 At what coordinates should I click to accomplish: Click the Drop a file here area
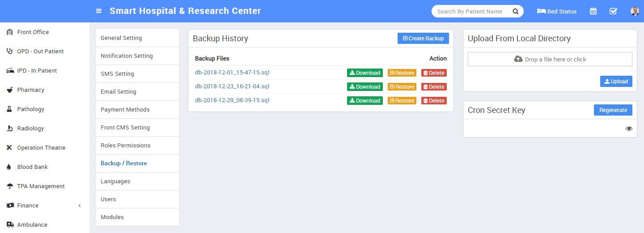click(x=550, y=59)
